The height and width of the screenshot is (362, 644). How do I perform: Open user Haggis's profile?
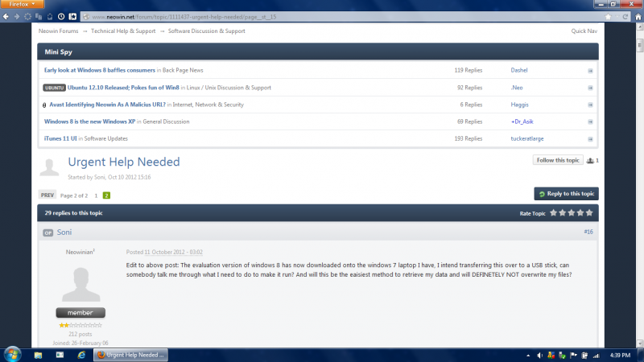(x=519, y=105)
